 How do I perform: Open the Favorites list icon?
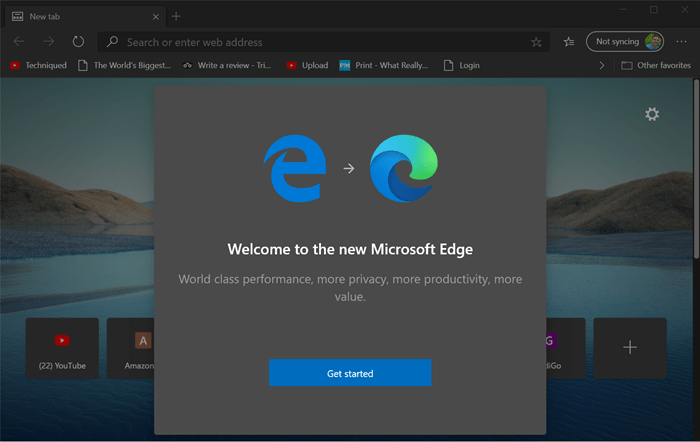tap(569, 42)
